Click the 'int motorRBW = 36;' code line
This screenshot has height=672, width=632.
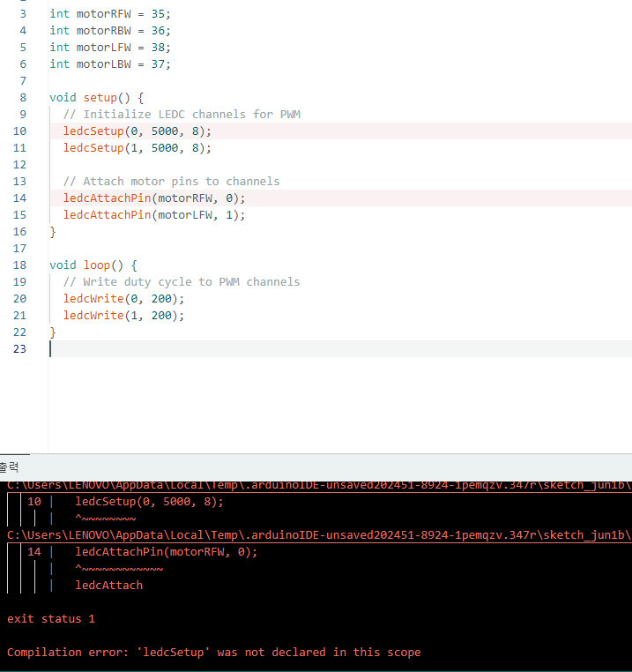pyautogui.click(x=110, y=31)
